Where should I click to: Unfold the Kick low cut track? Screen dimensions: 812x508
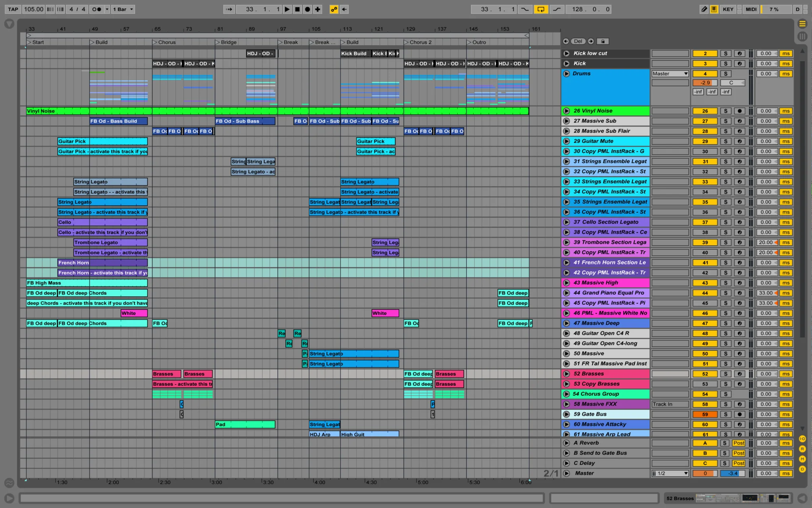point(567,53)
